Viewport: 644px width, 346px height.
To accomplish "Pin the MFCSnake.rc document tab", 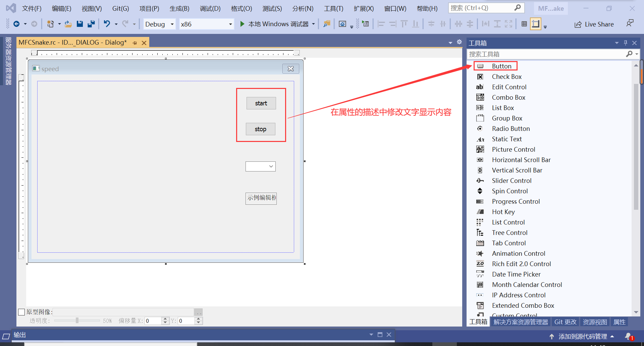I will (135, 43).
